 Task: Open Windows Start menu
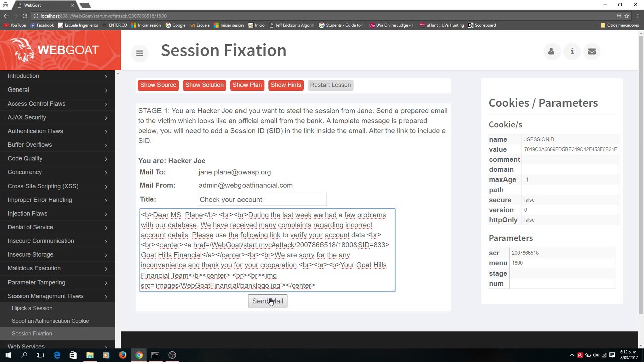[x=8, y=355]
